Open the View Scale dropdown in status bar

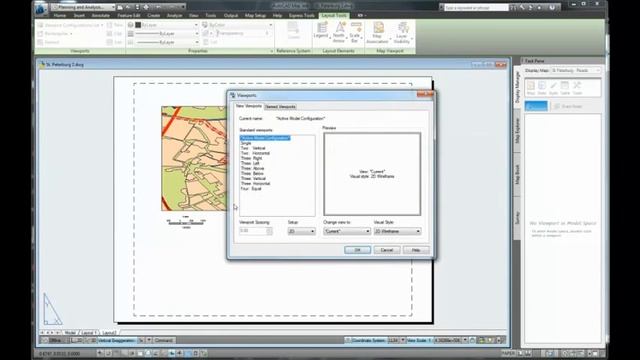(x=465, y=340)
